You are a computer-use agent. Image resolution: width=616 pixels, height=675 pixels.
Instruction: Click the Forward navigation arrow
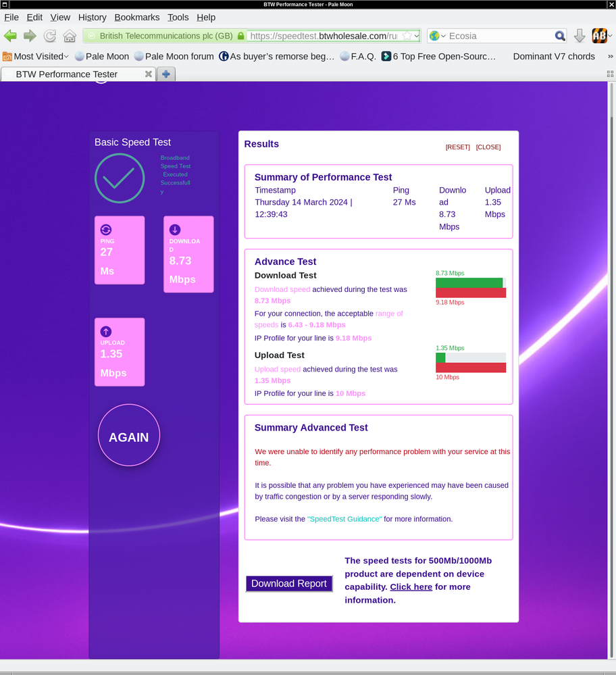click(30, 36)
